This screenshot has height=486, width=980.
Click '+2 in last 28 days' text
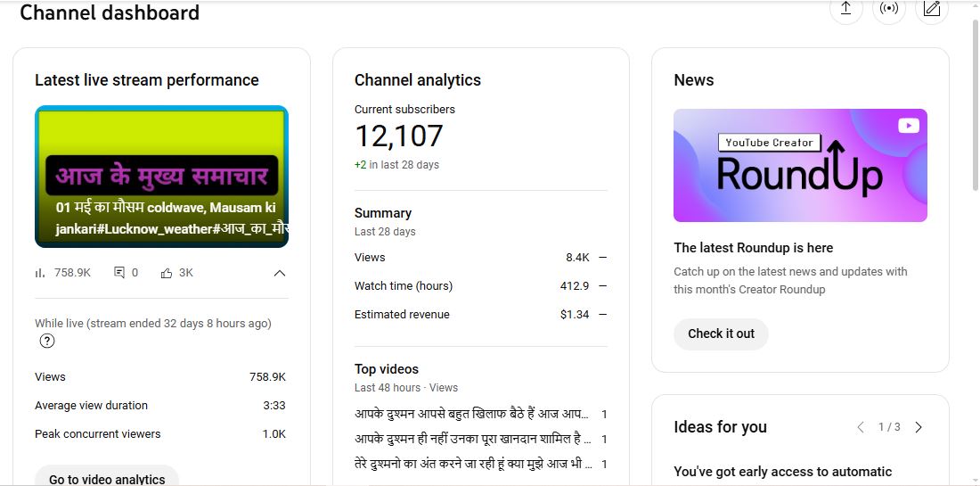pyautogui.click(x=396, y=165)
